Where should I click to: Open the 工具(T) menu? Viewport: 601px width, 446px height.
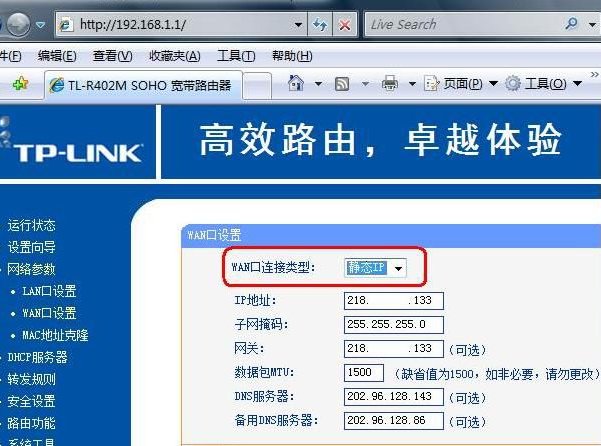[x=236, y=56]
